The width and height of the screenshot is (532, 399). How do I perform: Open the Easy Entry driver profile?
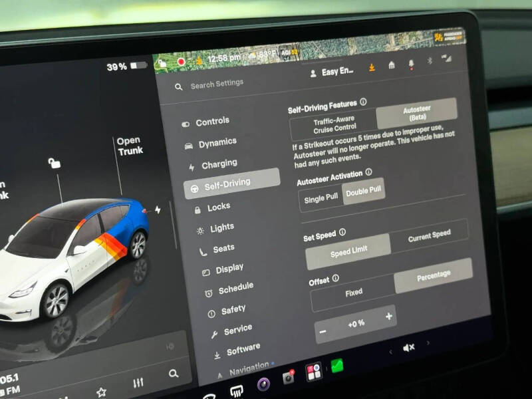(x=332, y=72)
